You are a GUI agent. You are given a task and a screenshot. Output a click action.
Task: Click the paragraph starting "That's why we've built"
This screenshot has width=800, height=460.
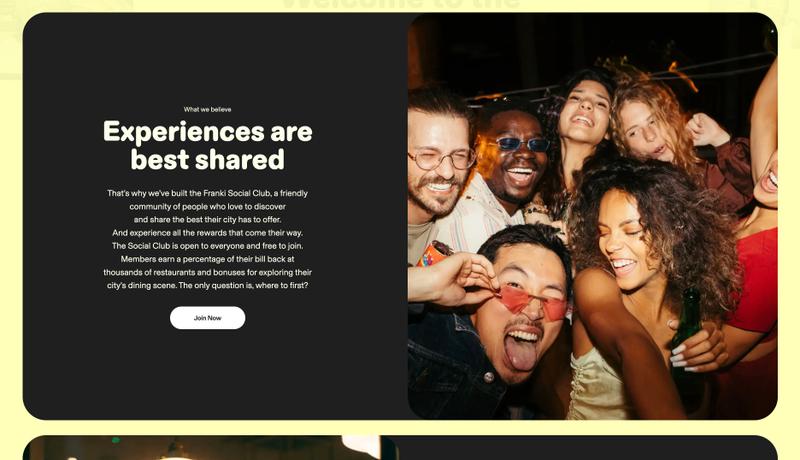(x=207, y=239)
